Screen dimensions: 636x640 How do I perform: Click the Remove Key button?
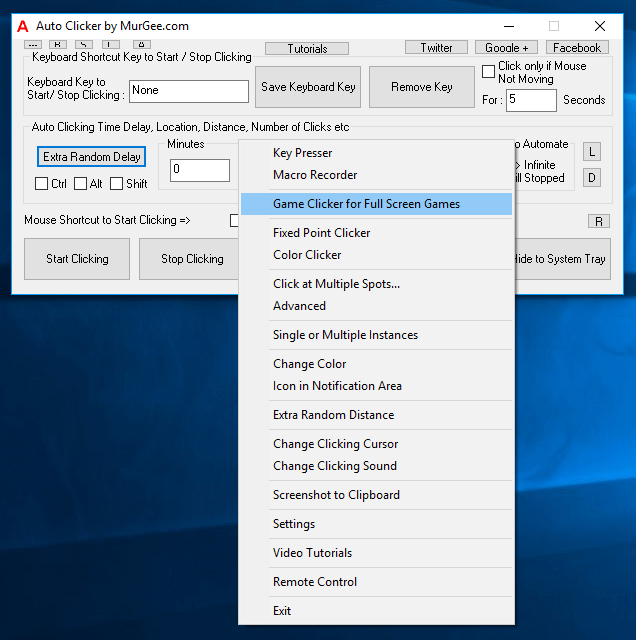422,87
